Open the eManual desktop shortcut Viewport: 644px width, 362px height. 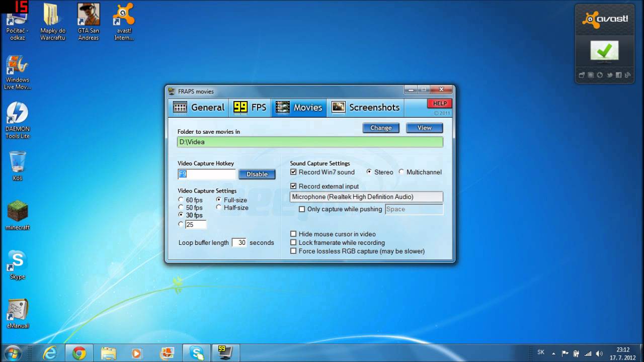pyautogui.click(x=18, y=314)
